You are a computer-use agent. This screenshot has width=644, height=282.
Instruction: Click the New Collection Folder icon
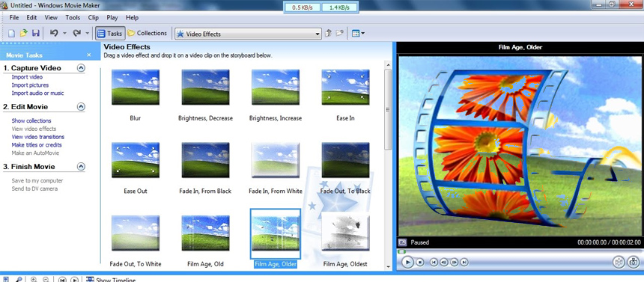pyautogui.click(x=339, y=34)
